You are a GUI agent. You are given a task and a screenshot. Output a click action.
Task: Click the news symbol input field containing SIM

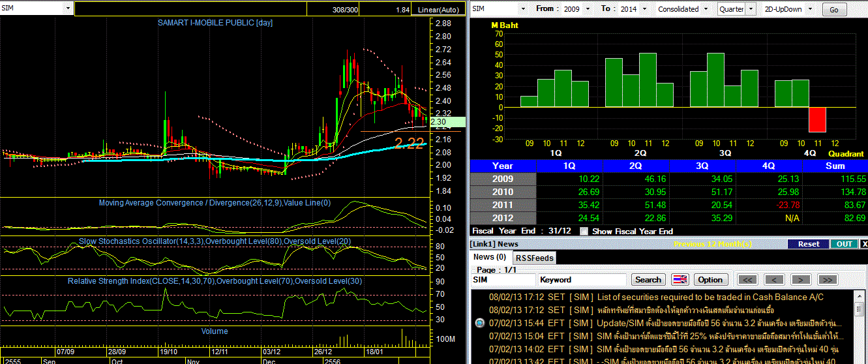503,279
